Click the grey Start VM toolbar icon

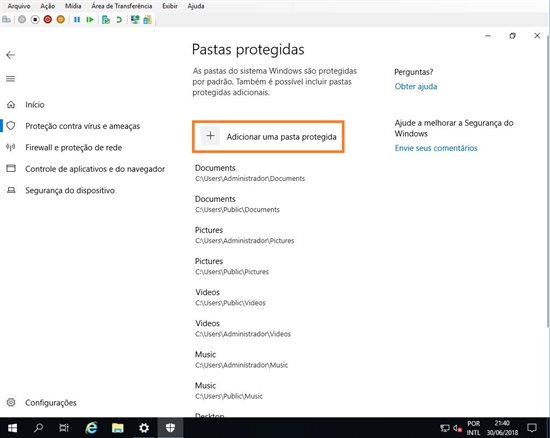[x=22, y=20]
